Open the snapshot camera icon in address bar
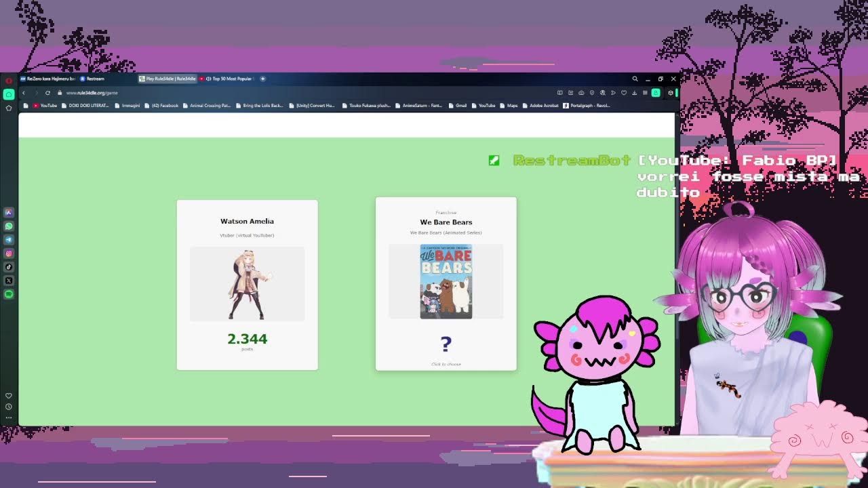 click(x=581, y=93)
